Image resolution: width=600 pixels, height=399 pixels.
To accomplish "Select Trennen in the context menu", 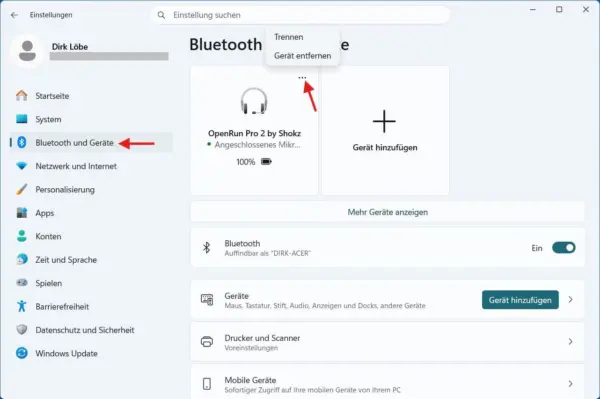I will pos(289,37).
